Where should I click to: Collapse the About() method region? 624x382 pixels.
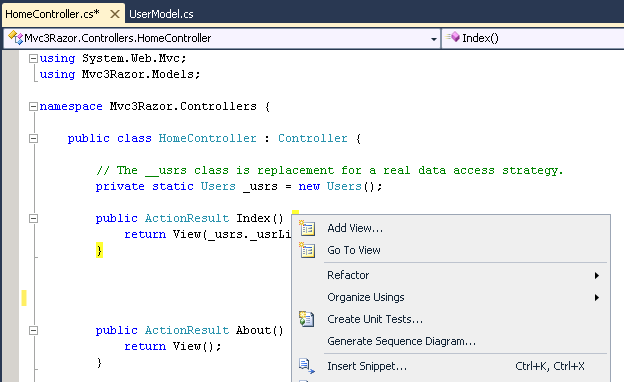point(33,330)
